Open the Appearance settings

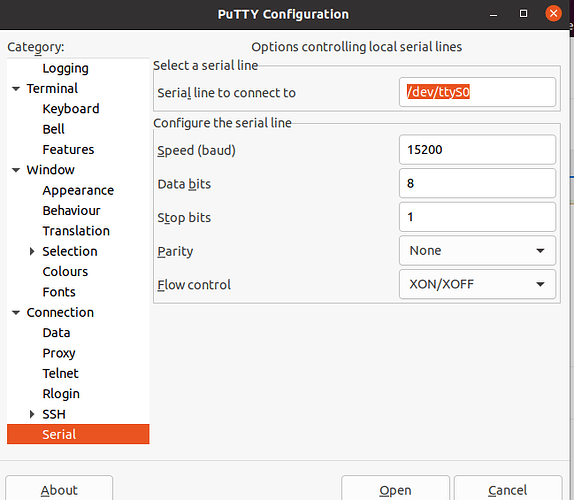click(78, 190)
